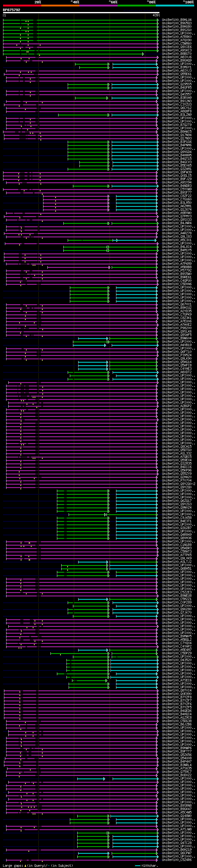
Task: Open hit UniRef100_B9G5Q3
Action: coord(176,23)
